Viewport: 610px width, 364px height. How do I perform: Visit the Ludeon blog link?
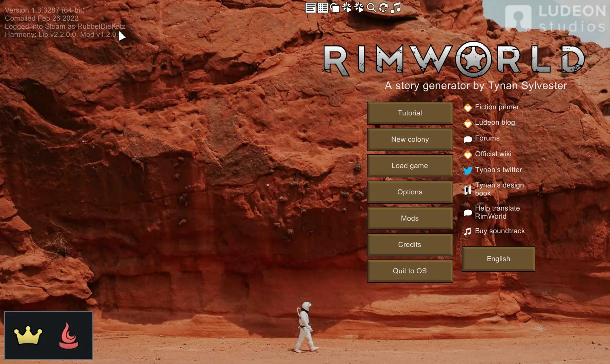495,122
